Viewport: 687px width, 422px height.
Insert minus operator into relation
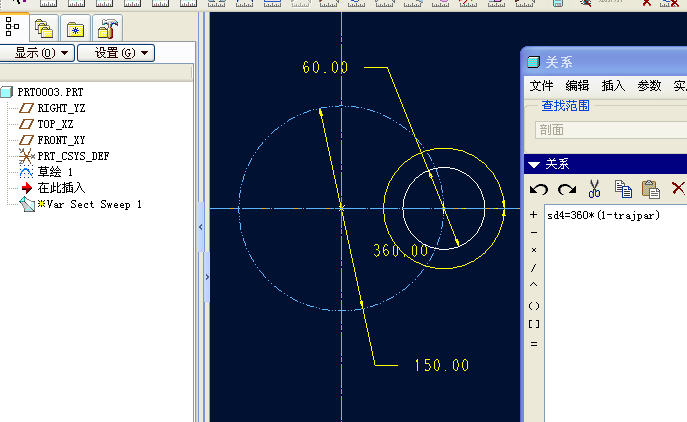coord(534,233)
